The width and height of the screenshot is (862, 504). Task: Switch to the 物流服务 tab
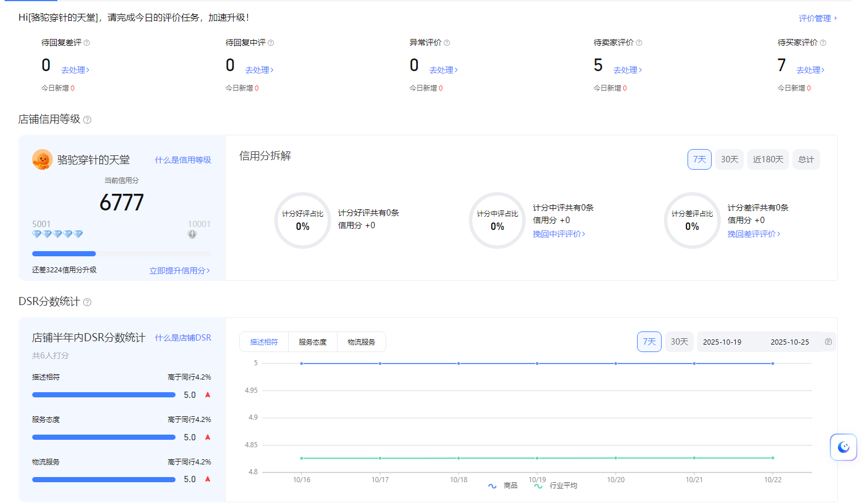click(x=362, y=342)
